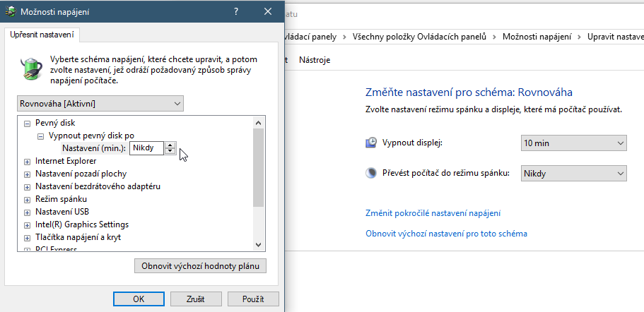644x312 pixels.
Task: Open the sleep mode Nikdy dropdown
Action: (x=574, y=174)
